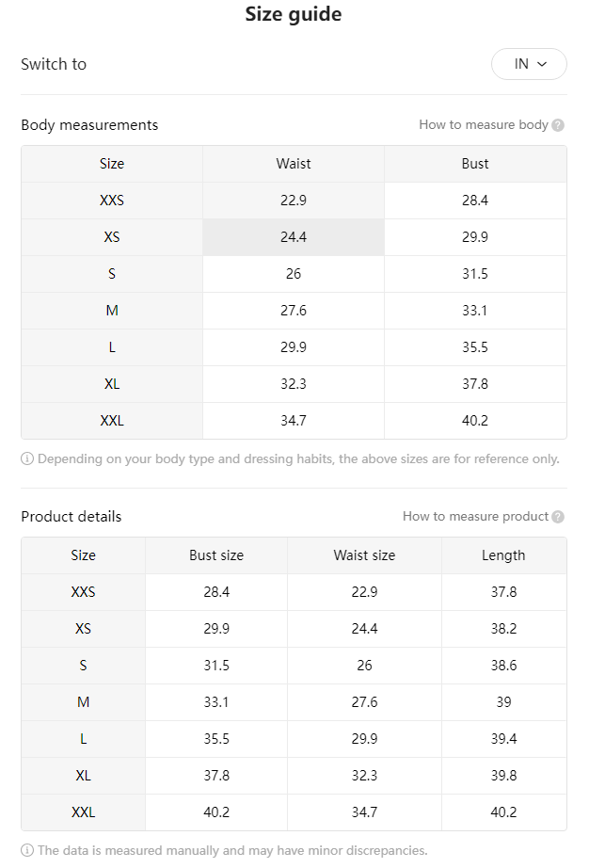The height and width of the screenshot is (868, 589).
Task: Select the highlighted 24.4 waist cell
Action: (294, 237)
